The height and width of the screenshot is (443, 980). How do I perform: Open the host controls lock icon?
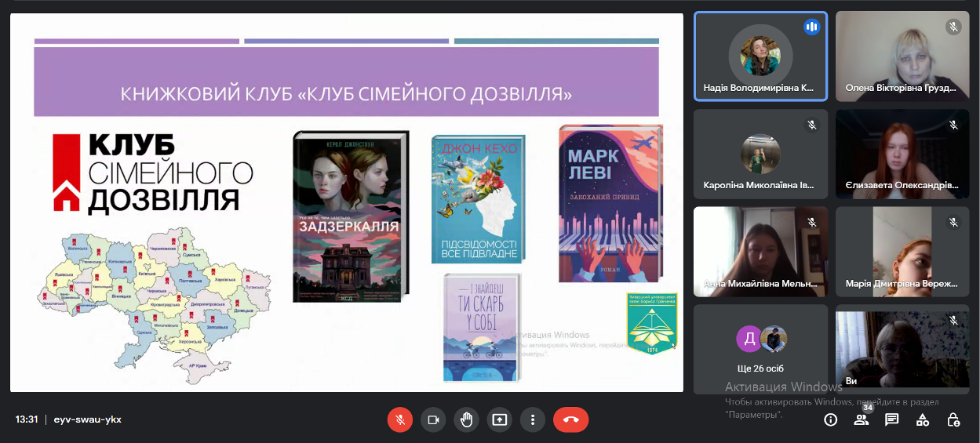(x=953, y=419)
